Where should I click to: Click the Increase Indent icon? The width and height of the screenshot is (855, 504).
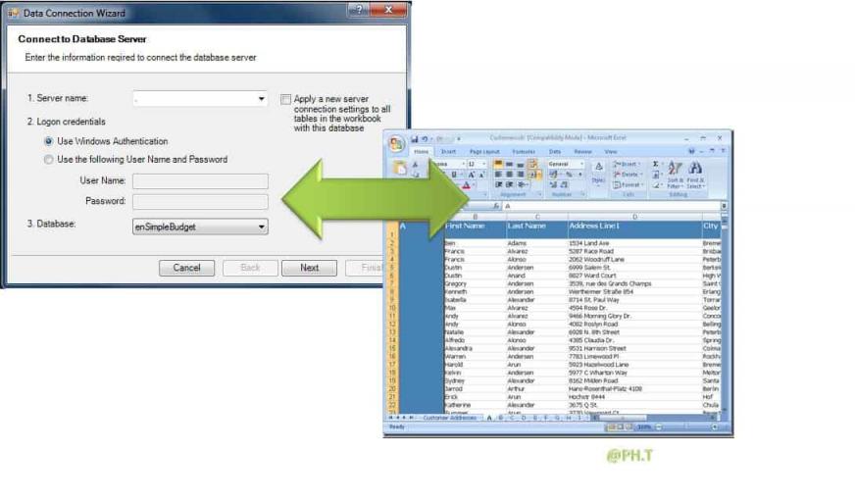[509, 184]
